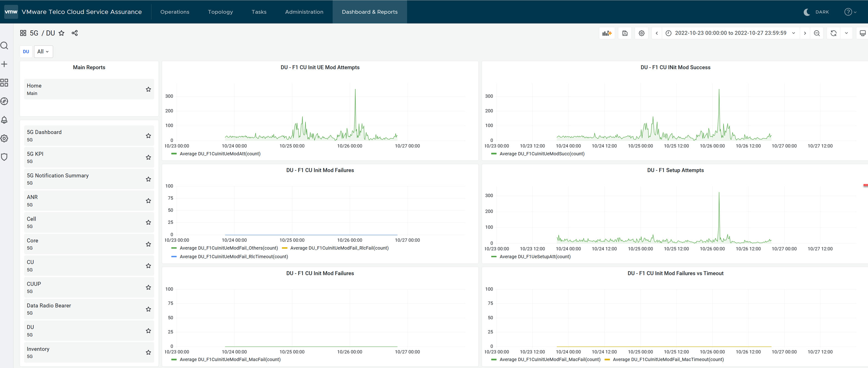Open the DU variable All dropdown
The width and height of the screenshot is (868, 368).
44,52
